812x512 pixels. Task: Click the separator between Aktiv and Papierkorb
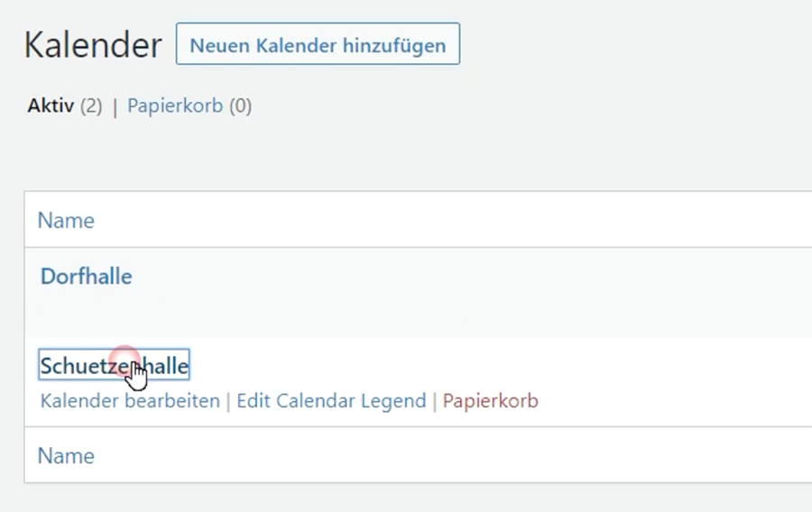(115, 106)
